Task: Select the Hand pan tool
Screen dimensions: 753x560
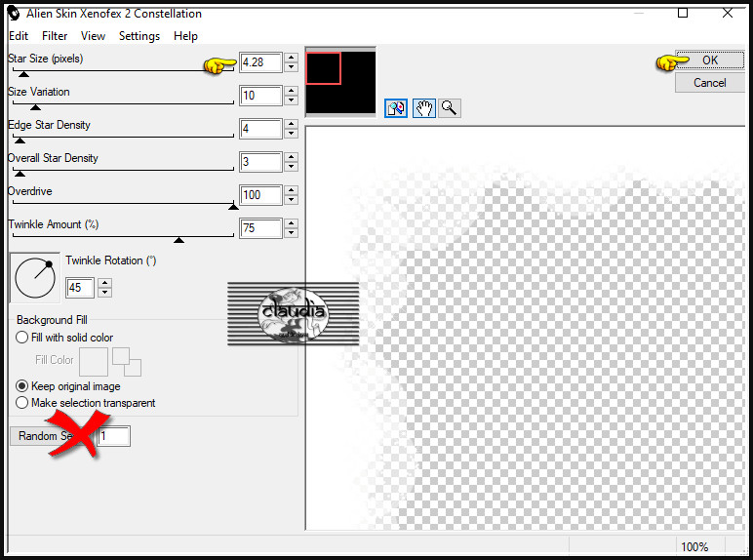Action: tap(424, 108)
